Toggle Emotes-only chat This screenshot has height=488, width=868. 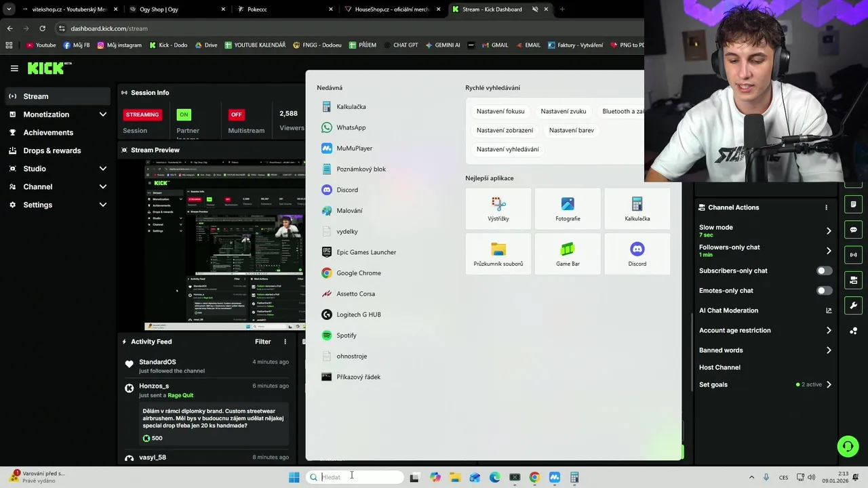824,291
